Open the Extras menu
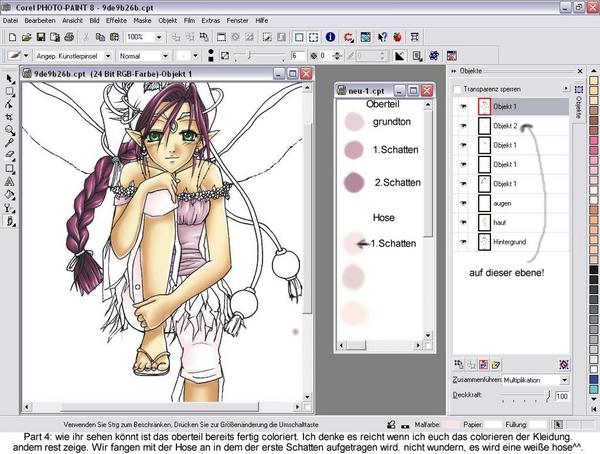This screenshot has width=600, height=454. [210, 21]
